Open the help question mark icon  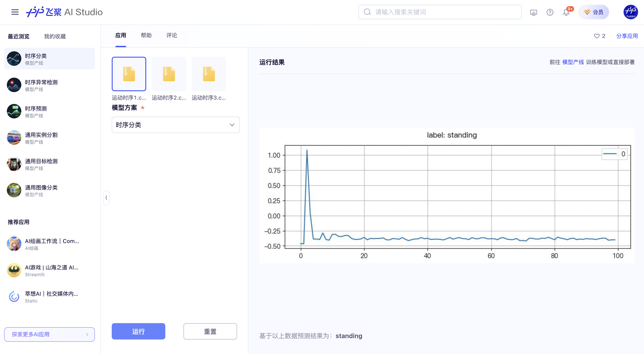coord(550,12)
